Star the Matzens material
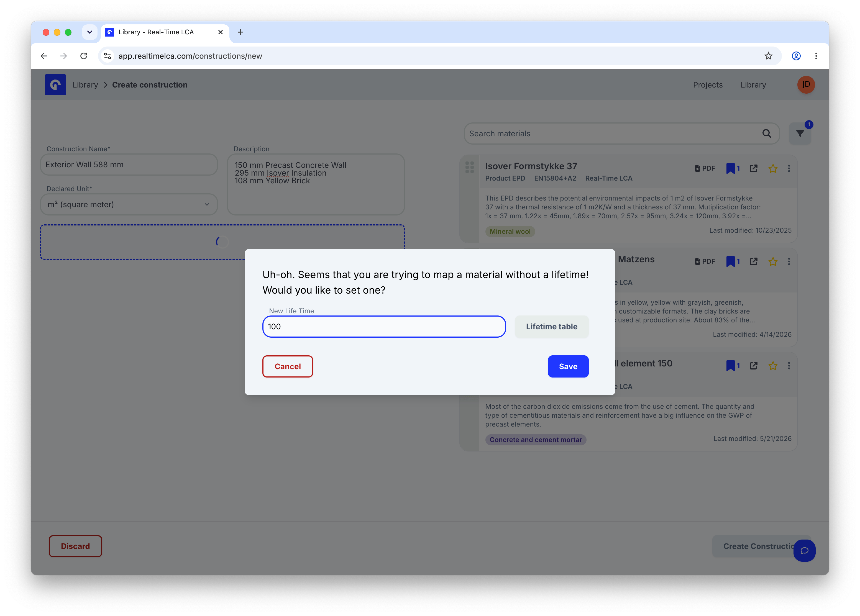Image resolution: width=860 pixels, height=616 pixels. pyautogui.click(x=772, y=261)
